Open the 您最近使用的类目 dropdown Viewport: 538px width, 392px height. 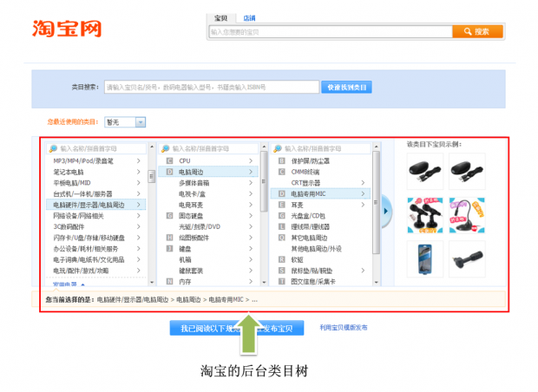click(124, 122)
